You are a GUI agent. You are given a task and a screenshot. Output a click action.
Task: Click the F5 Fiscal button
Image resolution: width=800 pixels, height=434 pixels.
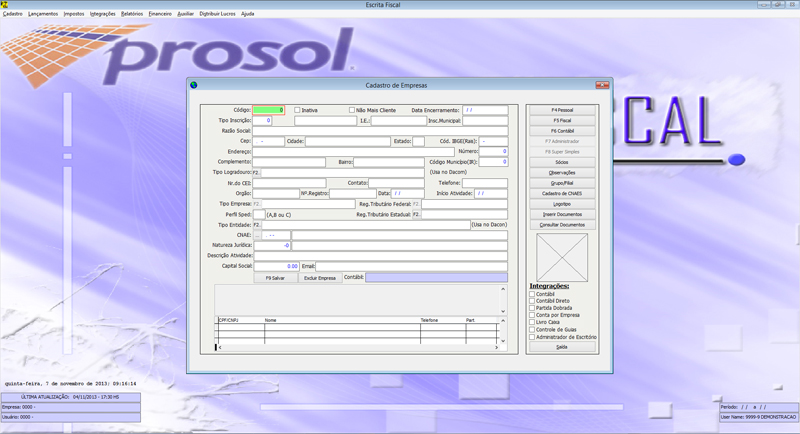[562, 120]
